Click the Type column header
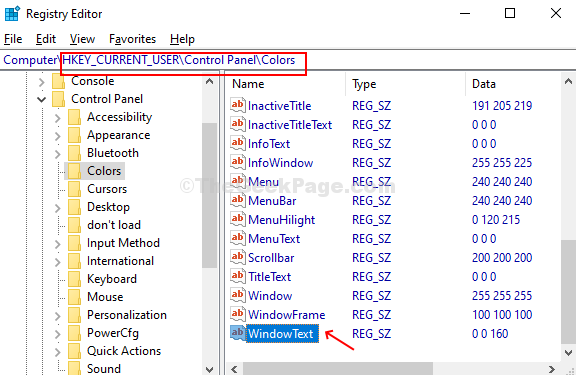 406,84
